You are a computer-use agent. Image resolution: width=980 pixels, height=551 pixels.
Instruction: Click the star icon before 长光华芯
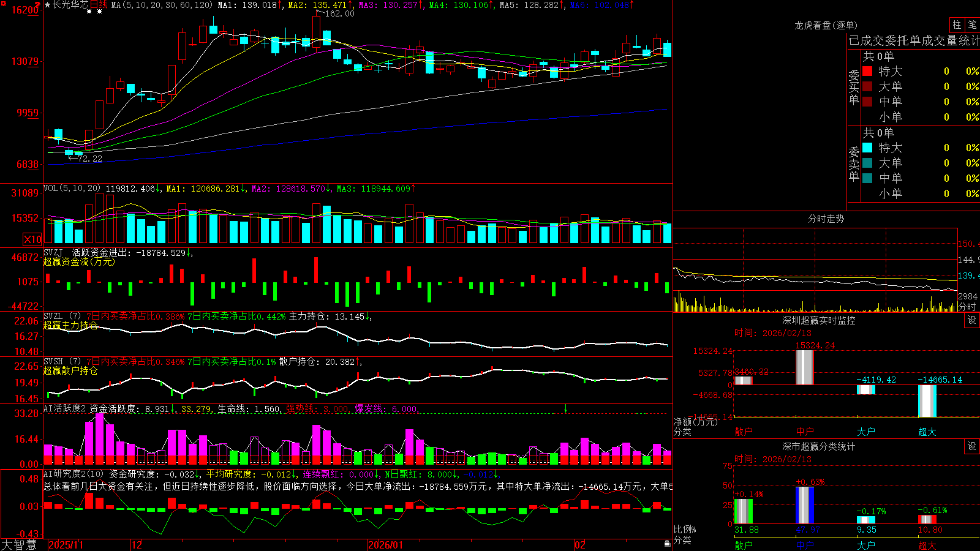coord(48,5)
